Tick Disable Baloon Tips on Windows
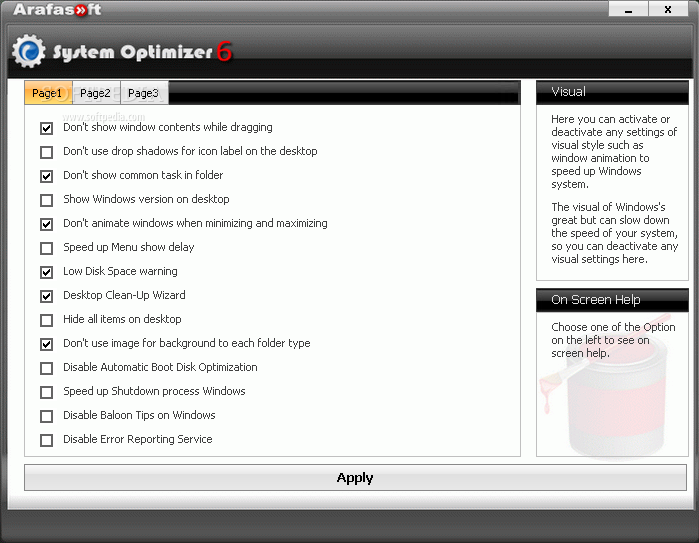 tap(46, 416)
